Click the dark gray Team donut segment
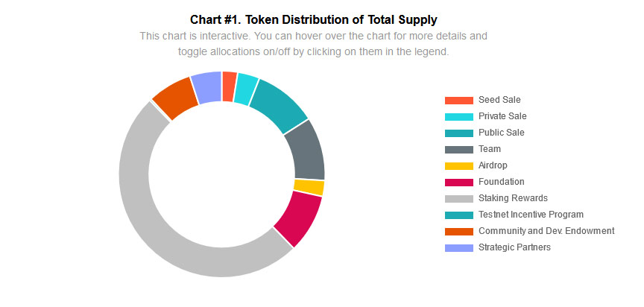 coord(306,150)
